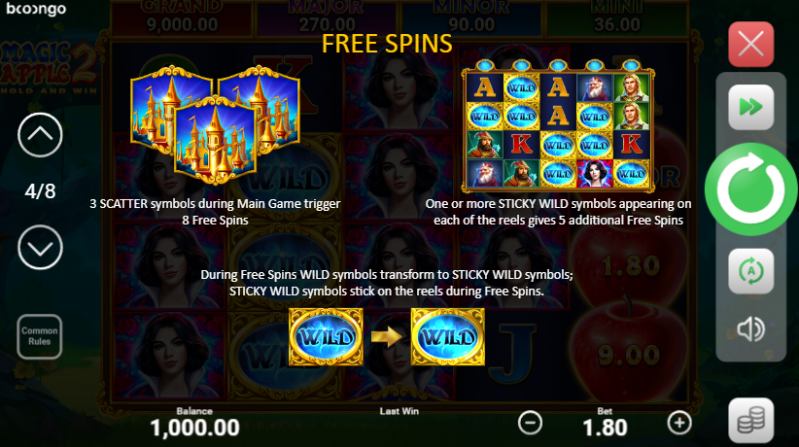Click the Booongo logo
Viewport: 799px width, 447px height.
tap(36, 9)
